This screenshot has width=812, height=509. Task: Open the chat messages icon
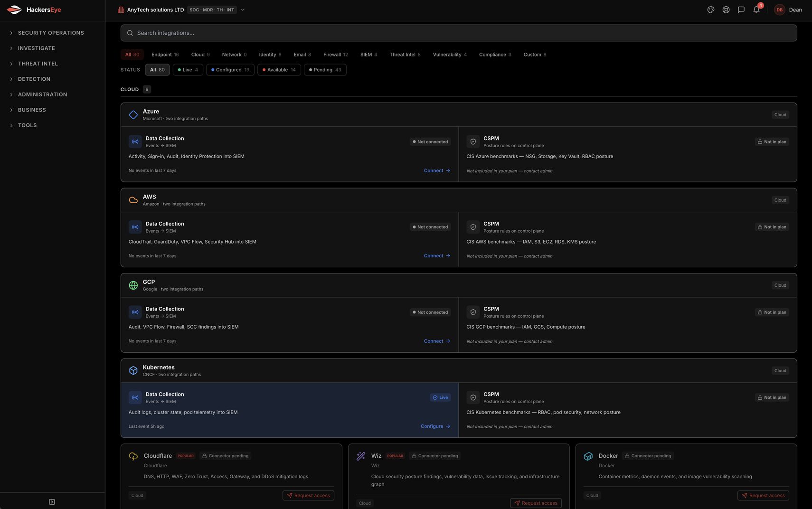[741, 9]
